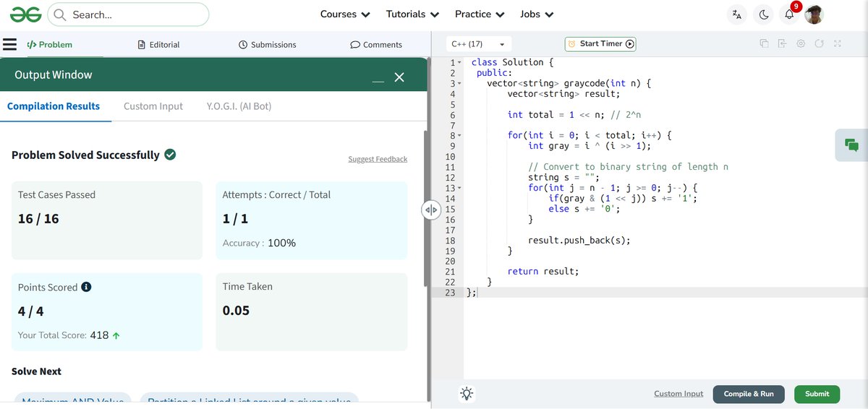Reset code with the refresh icon
The image size is (868, 409).
(819, 44)
